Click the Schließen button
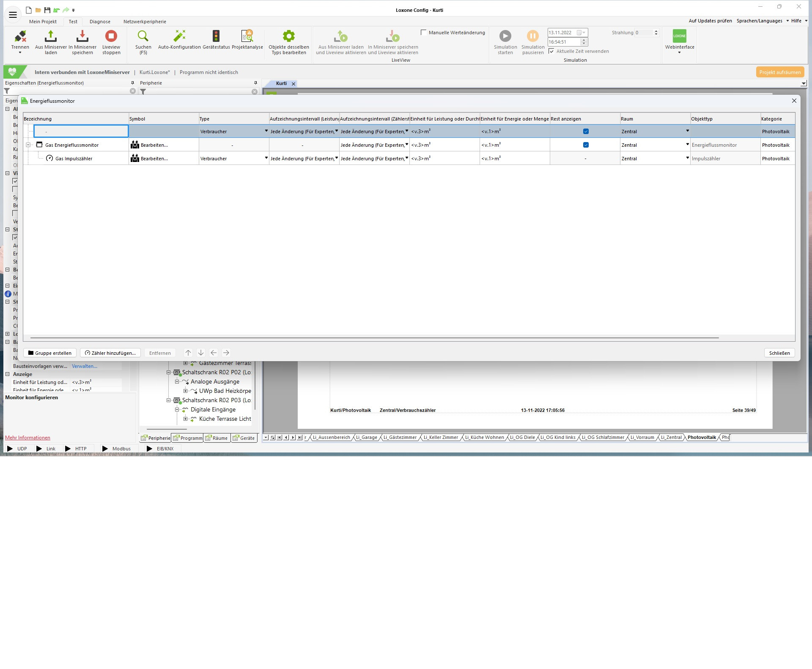This screenshot has height=669, width=812. (779, 353)
